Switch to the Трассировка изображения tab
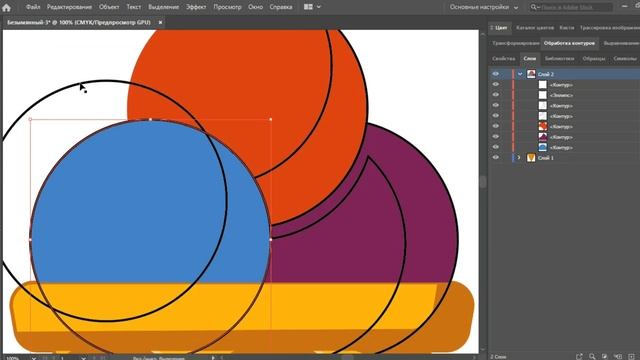 click(609, 28)
